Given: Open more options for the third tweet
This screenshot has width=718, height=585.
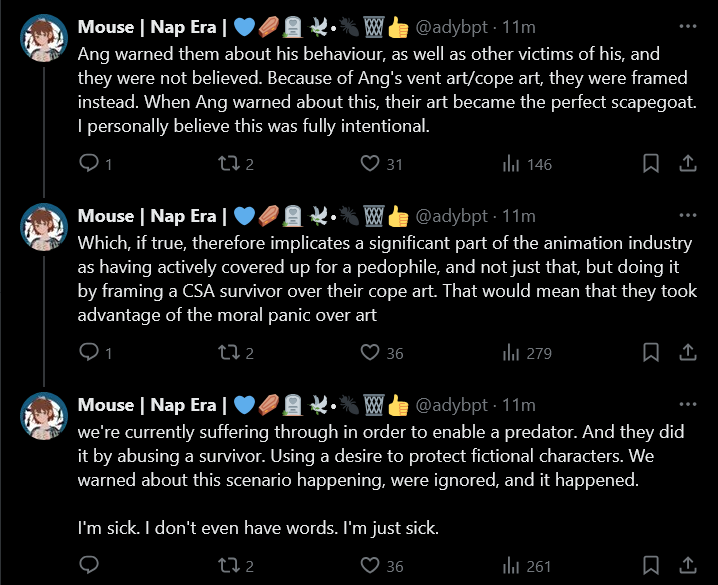Looking at the screenshot, I should (688, 404).
